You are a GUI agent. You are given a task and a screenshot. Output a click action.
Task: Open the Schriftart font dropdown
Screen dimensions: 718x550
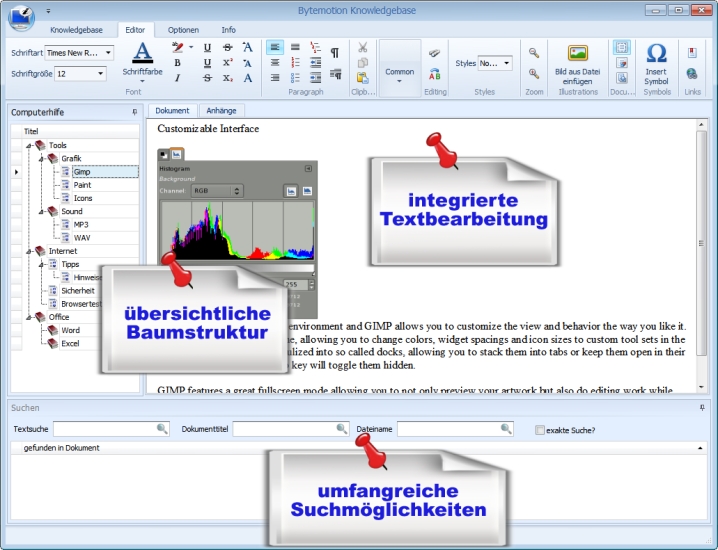108,52
